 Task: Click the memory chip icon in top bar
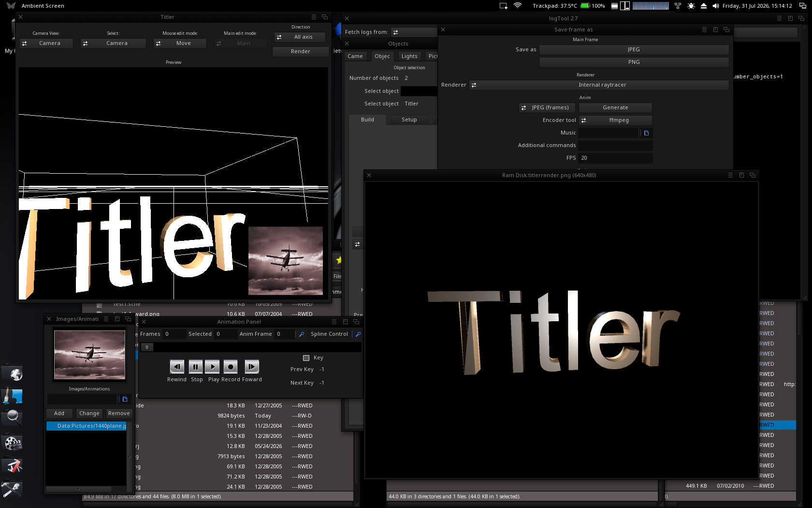tap(614, 6)
